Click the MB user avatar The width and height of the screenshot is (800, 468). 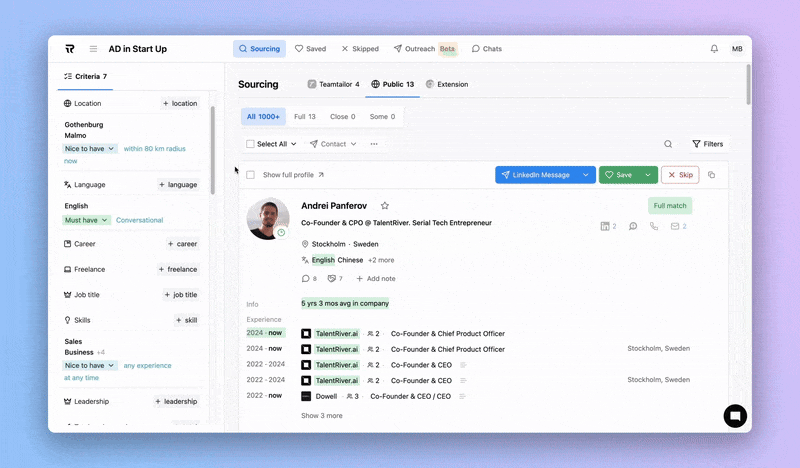point(737,48)
